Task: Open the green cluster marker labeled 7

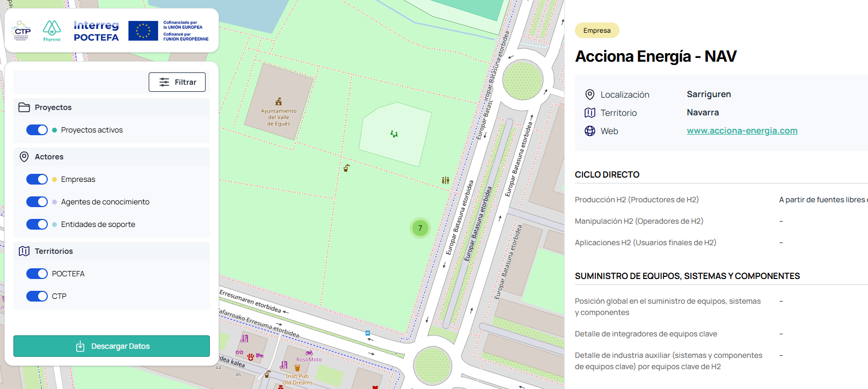Action: point(420,228)
